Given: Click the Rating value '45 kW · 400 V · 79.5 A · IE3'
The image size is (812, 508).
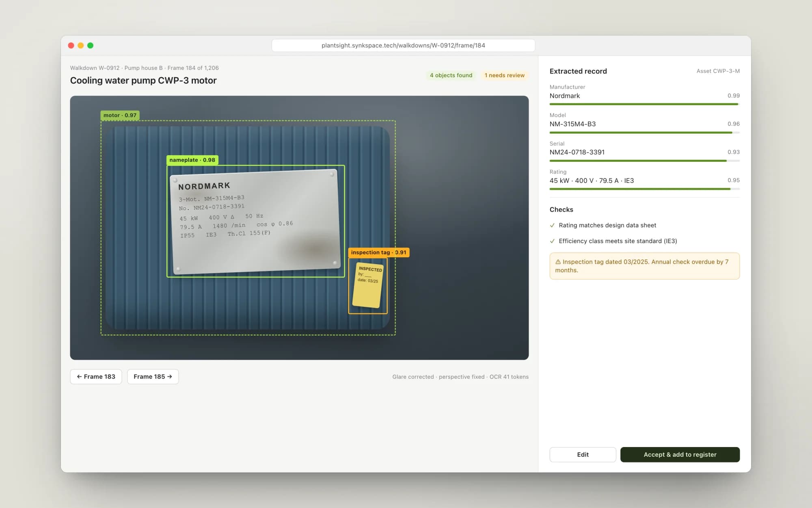Looking at the screenshot, I should (x=592, y=180).
